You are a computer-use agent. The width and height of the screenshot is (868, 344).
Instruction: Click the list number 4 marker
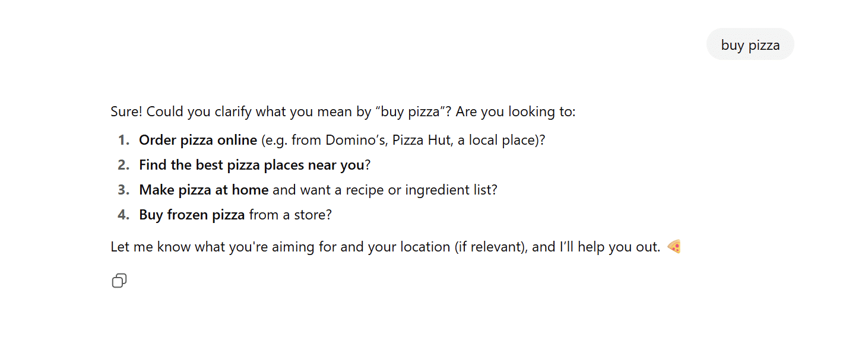pyautogui.click(x=123, y=215)
